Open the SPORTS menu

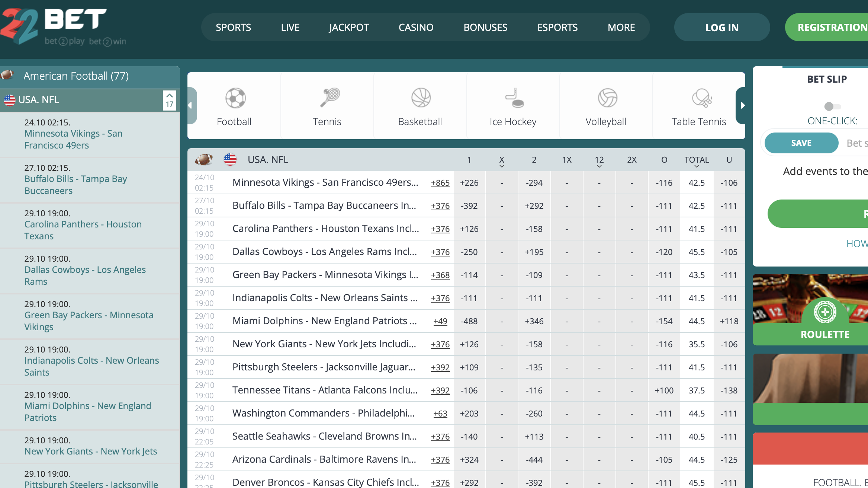pos(233,28)
